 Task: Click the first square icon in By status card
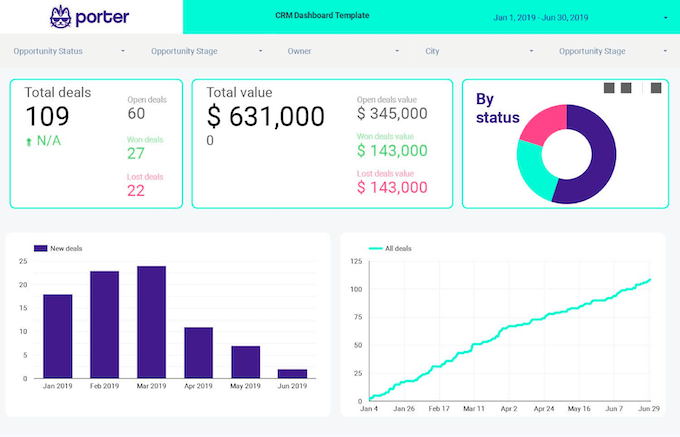coord(609,88)
